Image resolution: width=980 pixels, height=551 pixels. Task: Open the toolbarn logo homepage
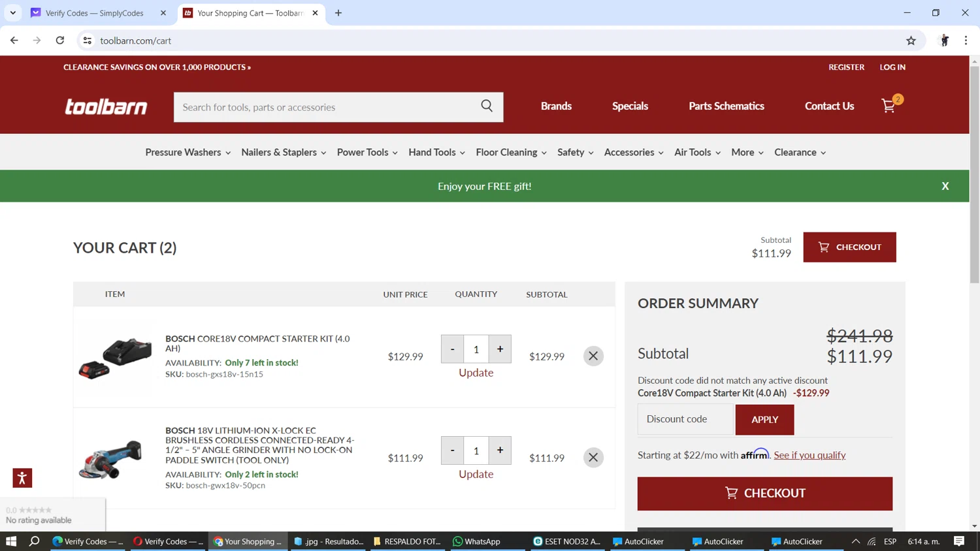(x=106, y=106)
